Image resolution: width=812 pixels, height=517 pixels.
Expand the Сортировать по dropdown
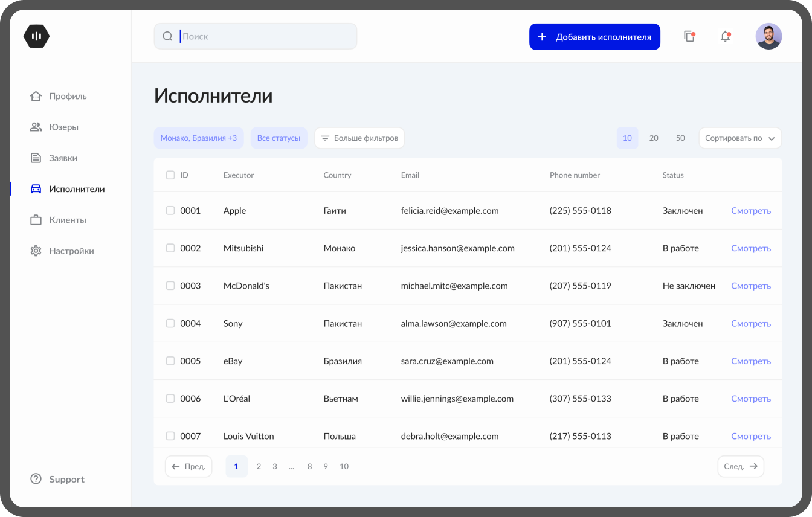tap(739, 138)
